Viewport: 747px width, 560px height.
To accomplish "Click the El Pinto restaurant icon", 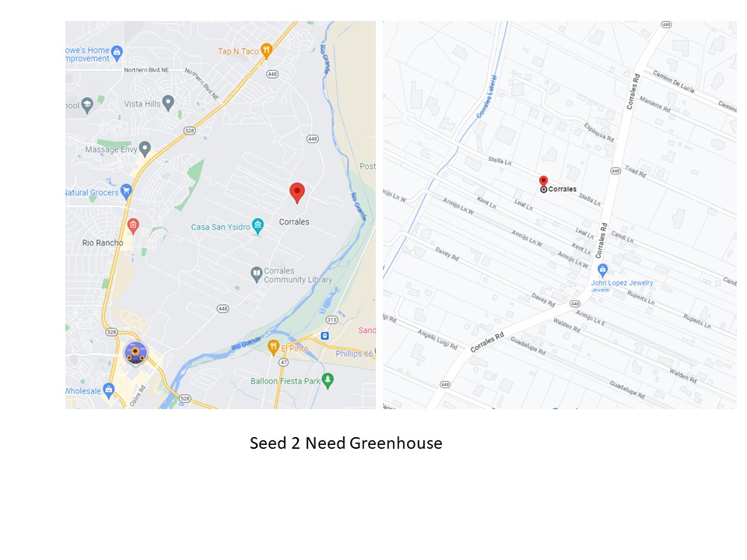I will (273, 348).
